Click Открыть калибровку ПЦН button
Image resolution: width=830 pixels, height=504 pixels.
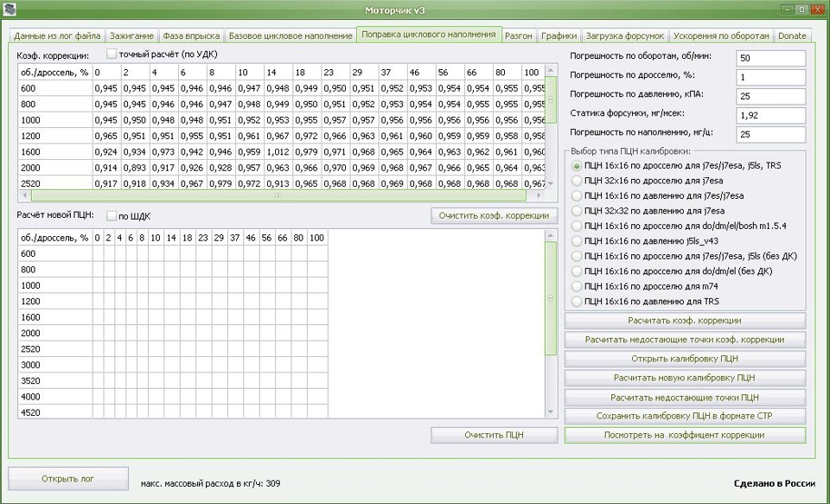tap(685, 359)
